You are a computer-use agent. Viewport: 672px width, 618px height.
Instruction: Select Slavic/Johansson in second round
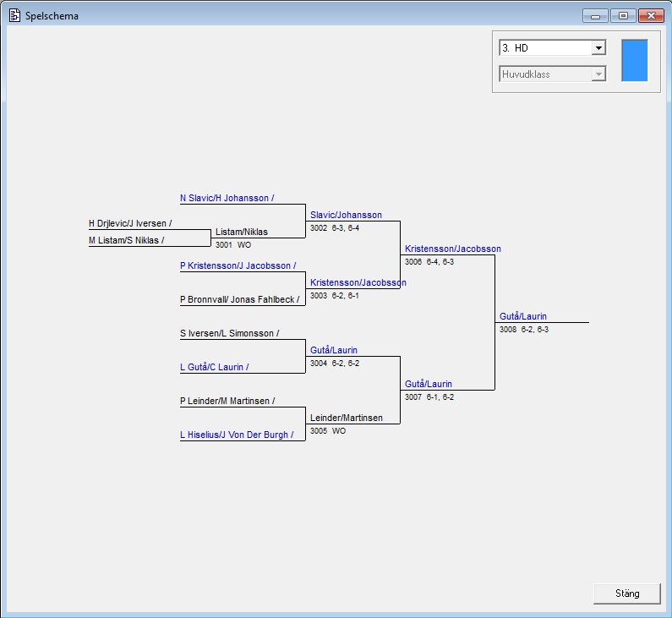click(x=346, y=216)
